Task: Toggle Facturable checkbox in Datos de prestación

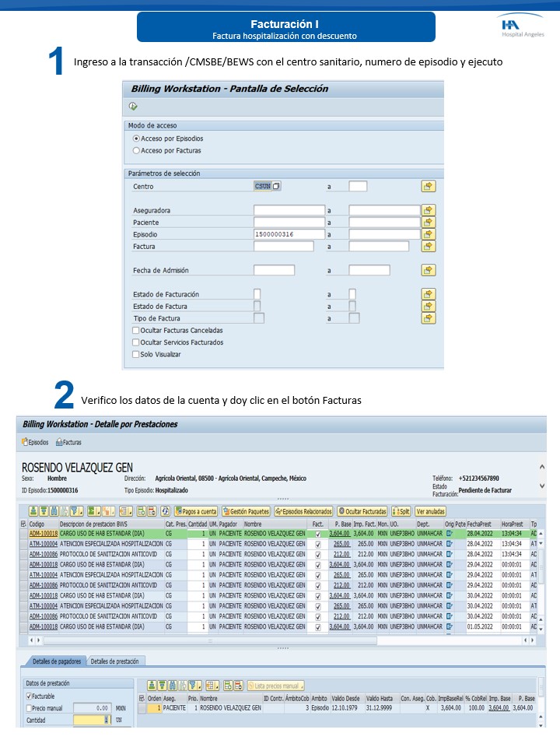Action: 30,696
